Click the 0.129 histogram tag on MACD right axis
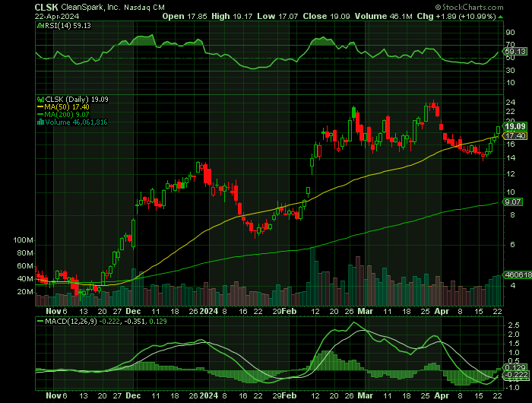Image resolution: width=532 pixels, height=403 pixels. (516, 368)
